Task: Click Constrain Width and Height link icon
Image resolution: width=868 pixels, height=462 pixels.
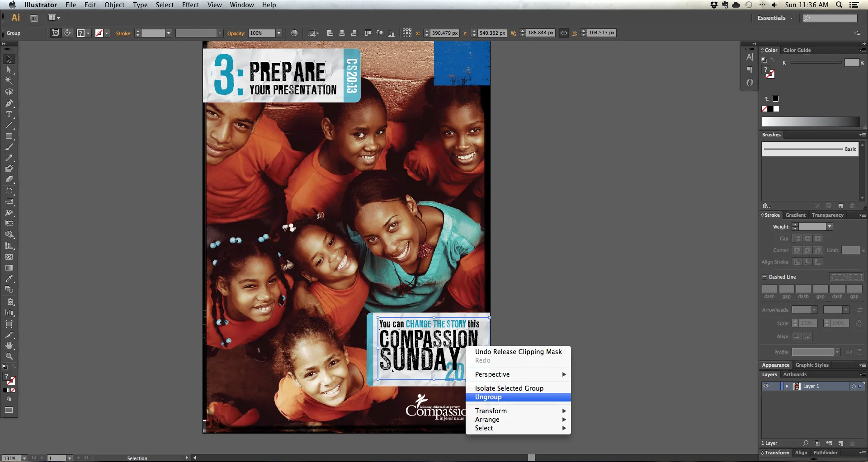Action: (563, 33)
